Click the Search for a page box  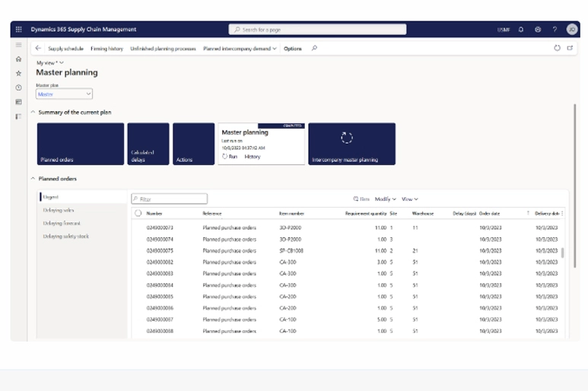[317, 29]
